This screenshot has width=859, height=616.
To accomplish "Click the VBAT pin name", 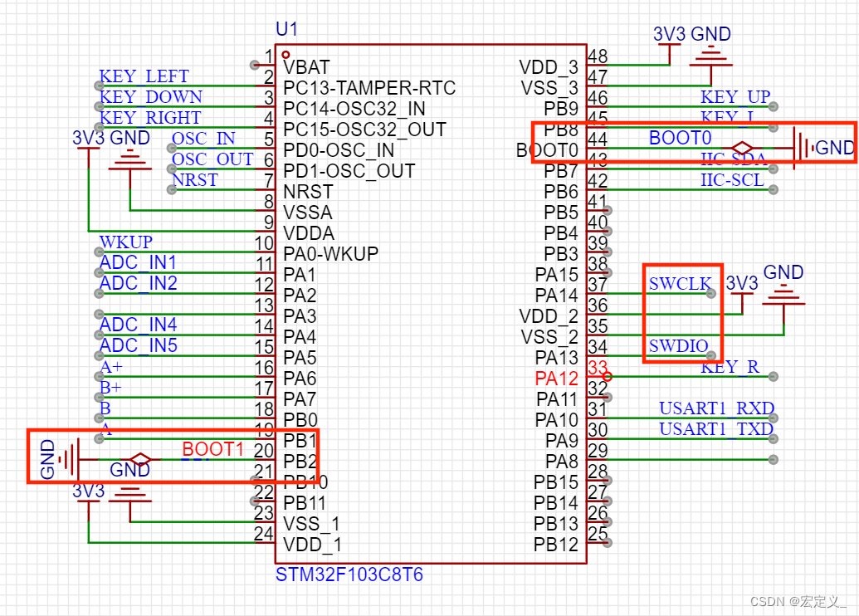I will (306, 67).
